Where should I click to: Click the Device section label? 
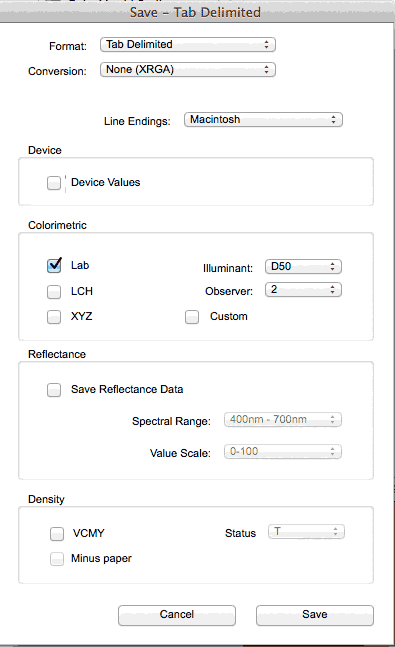click(x=45, y=150)
